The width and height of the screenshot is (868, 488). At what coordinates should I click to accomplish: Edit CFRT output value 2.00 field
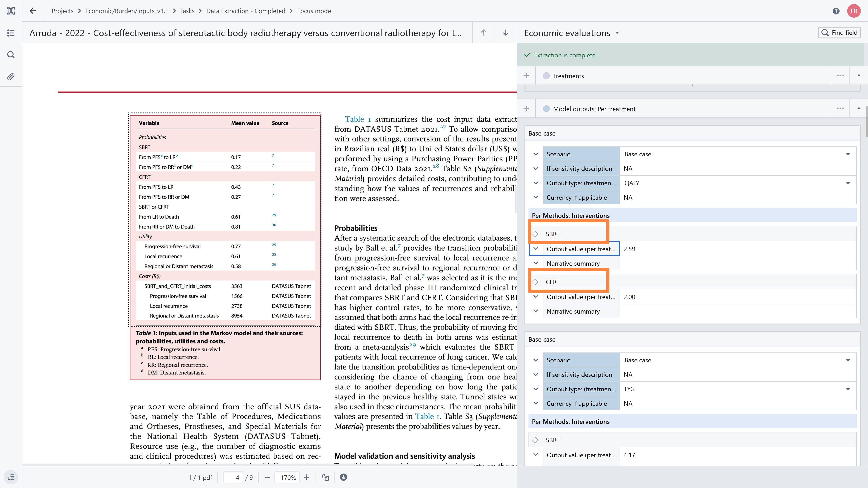point(738,297)
